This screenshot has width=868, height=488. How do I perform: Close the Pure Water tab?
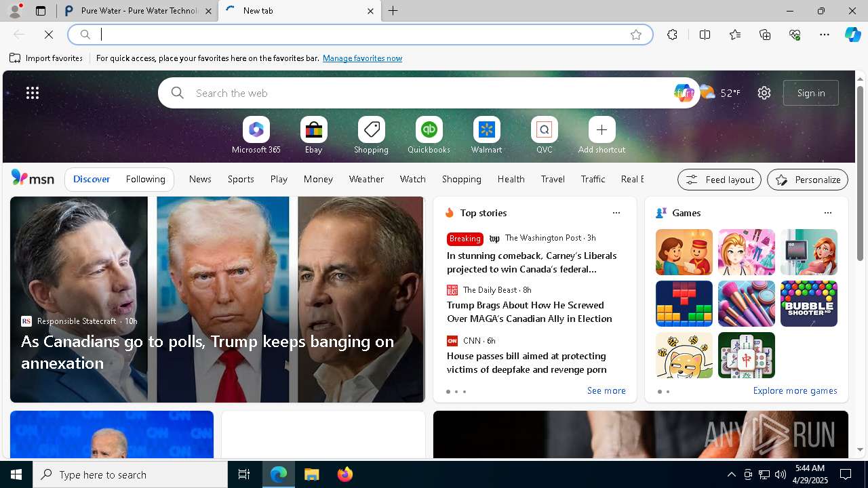pos(209,11)
